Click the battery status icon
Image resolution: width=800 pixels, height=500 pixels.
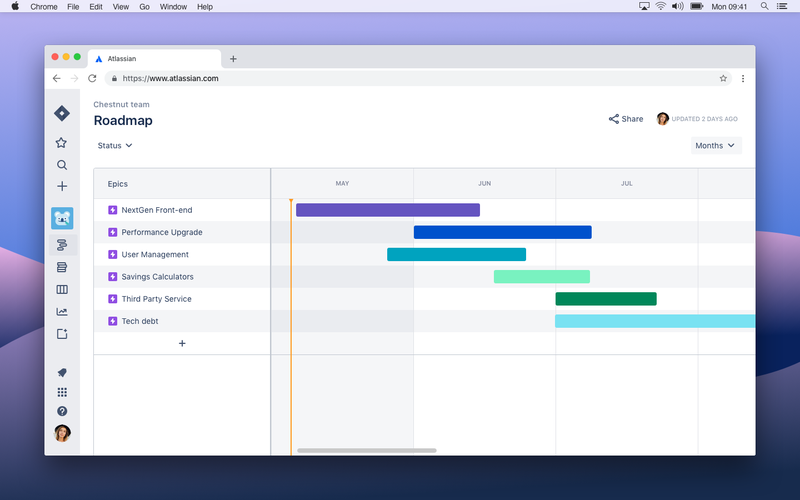pos(696,6)
